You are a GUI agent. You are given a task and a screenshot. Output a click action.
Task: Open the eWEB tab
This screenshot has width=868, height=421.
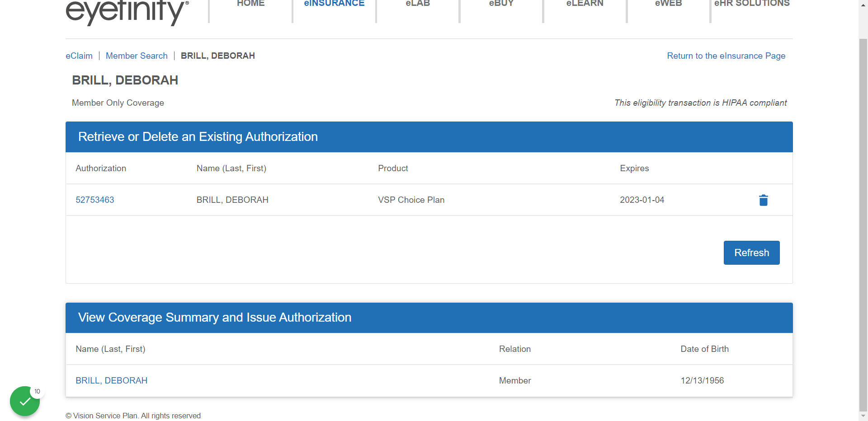[x=668, y=4]
